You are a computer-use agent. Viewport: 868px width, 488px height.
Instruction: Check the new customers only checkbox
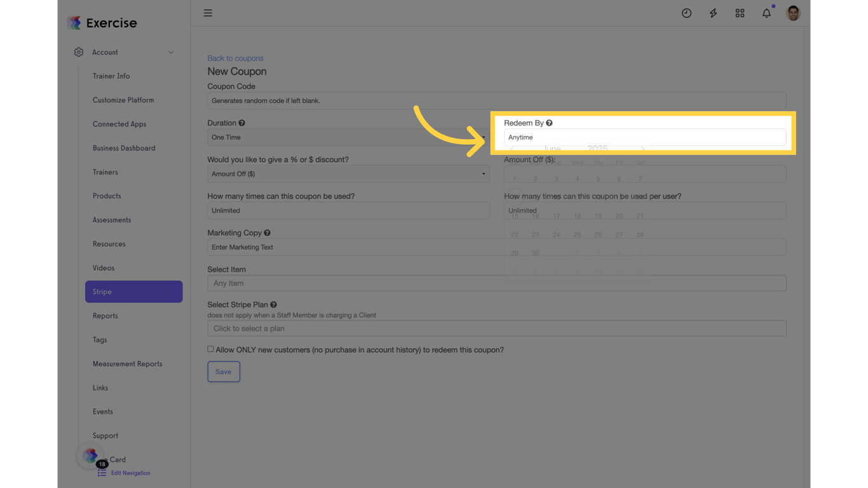210,349
